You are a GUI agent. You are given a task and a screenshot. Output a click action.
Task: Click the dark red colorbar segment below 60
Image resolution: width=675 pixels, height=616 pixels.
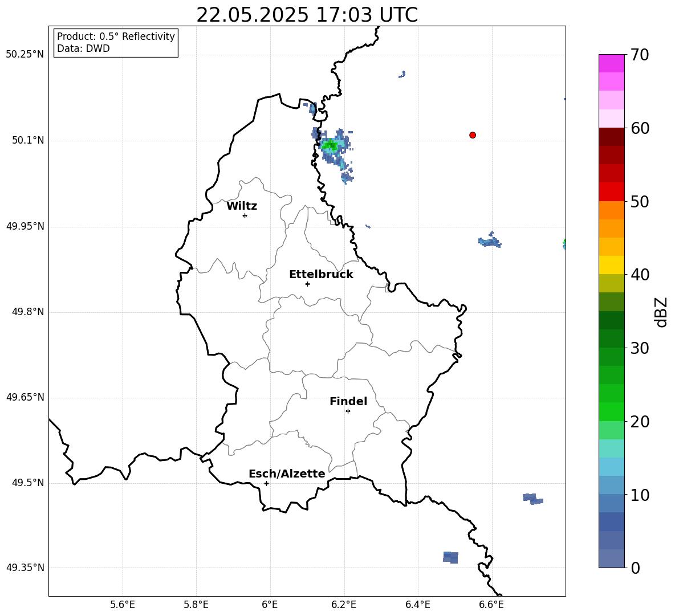tap(612, 137)
